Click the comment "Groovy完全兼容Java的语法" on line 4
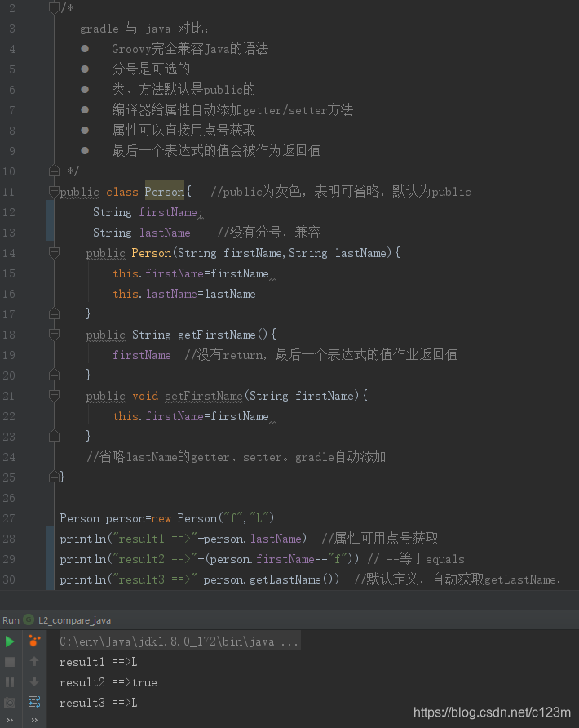 [x=190, y=49]
